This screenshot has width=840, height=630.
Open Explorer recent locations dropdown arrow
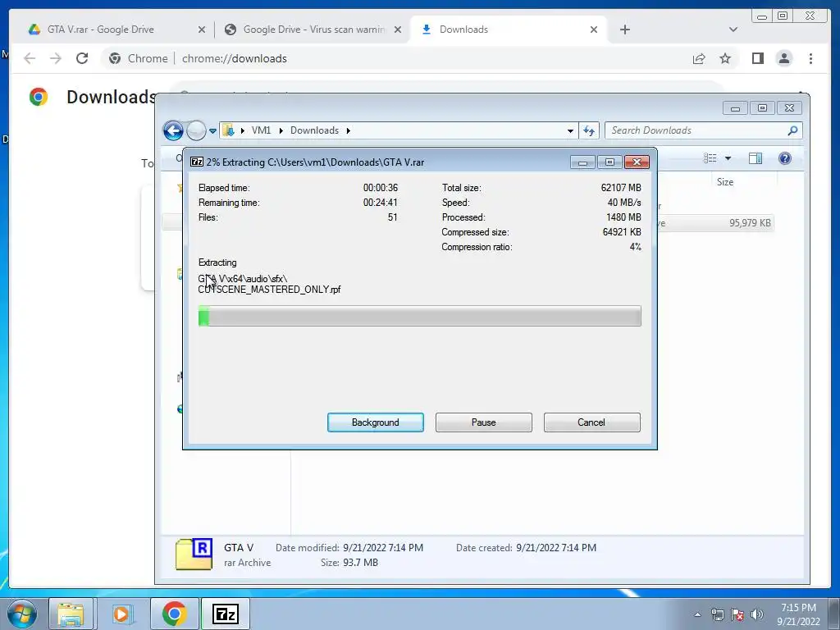pyautogui.click(x=212, y=130)
